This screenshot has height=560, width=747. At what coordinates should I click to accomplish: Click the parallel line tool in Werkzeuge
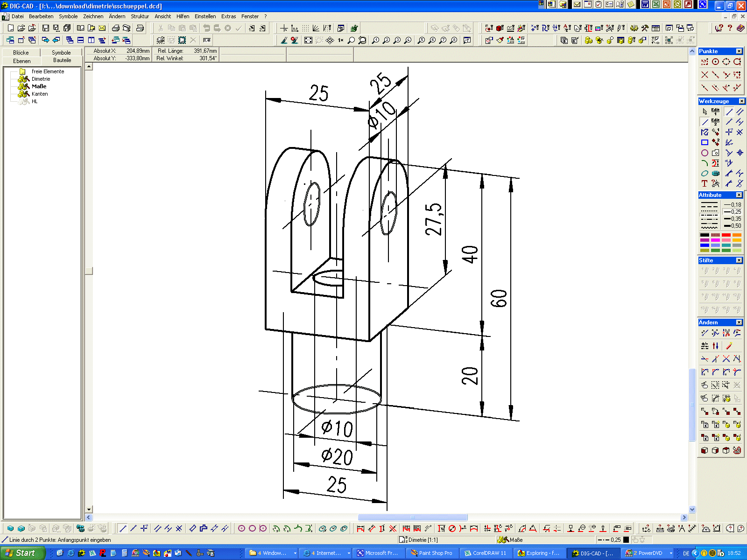point(740,112)
